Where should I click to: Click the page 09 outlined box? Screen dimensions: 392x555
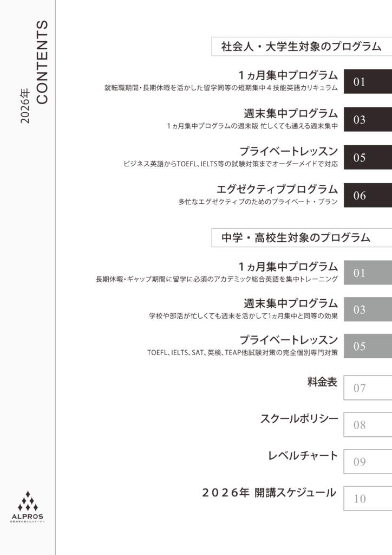[367, 462]
